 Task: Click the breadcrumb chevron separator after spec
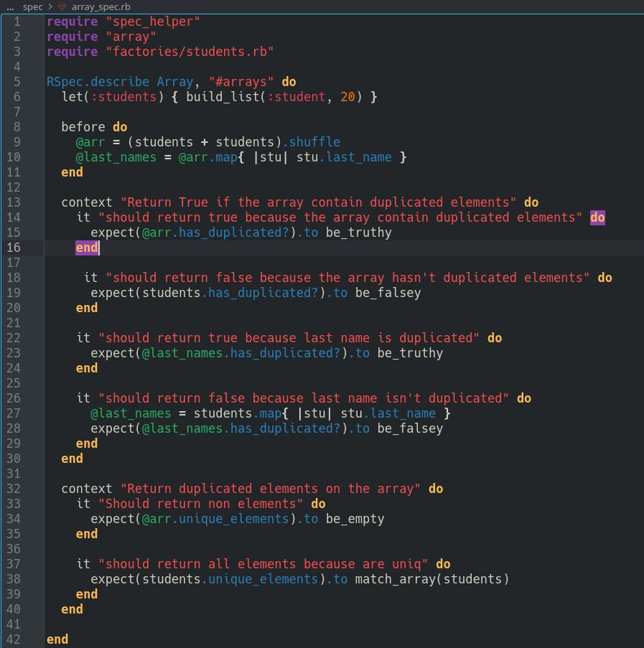[x=50, y=6]
